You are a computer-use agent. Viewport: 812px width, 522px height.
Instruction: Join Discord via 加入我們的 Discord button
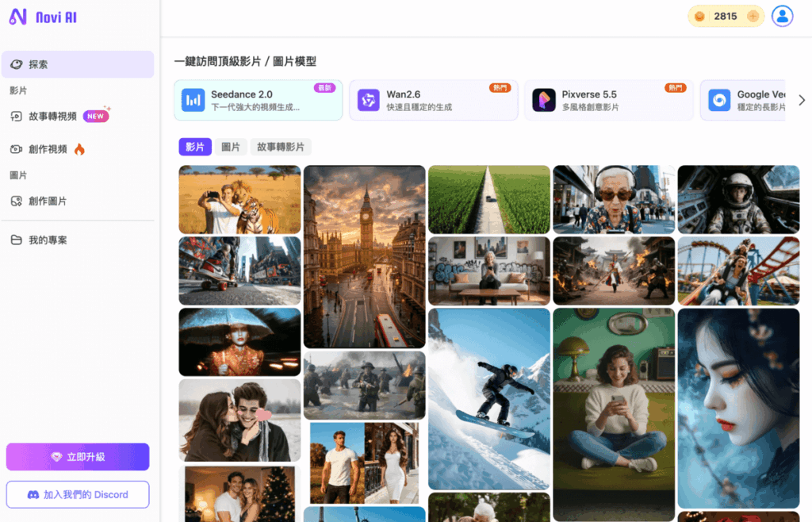pyautogui.click(x=77, y=494)
